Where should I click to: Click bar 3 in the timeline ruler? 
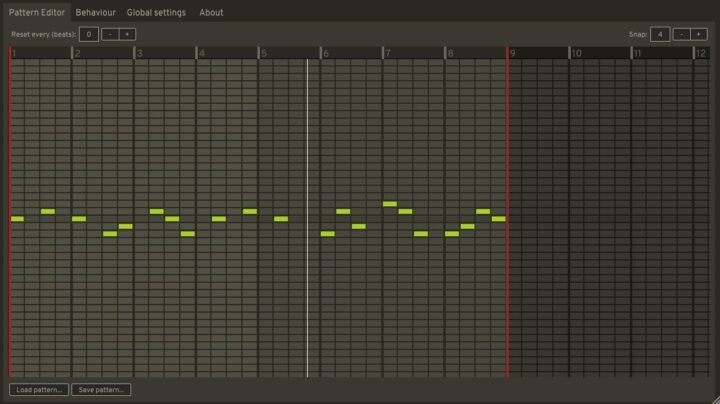[x=165, y=53]
